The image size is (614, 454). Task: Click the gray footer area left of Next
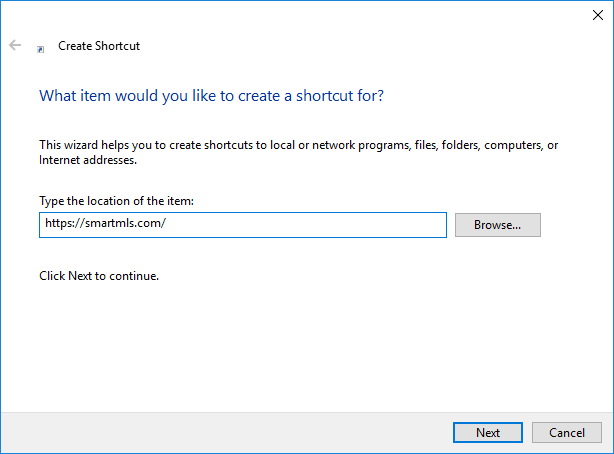tap(220, 432)
